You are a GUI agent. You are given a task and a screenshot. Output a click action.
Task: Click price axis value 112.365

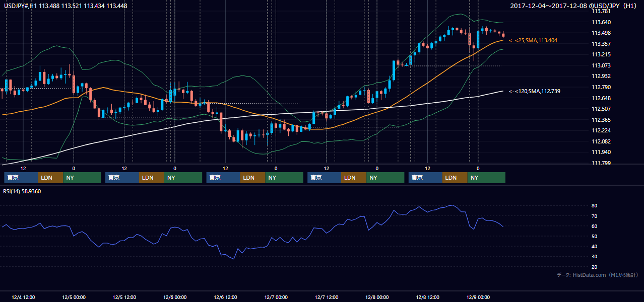601,120
